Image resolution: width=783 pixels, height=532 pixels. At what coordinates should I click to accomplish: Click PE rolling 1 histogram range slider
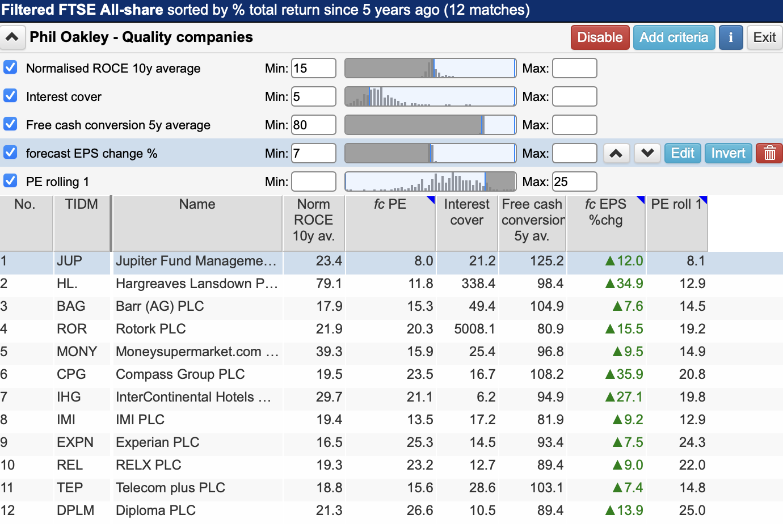431,181
